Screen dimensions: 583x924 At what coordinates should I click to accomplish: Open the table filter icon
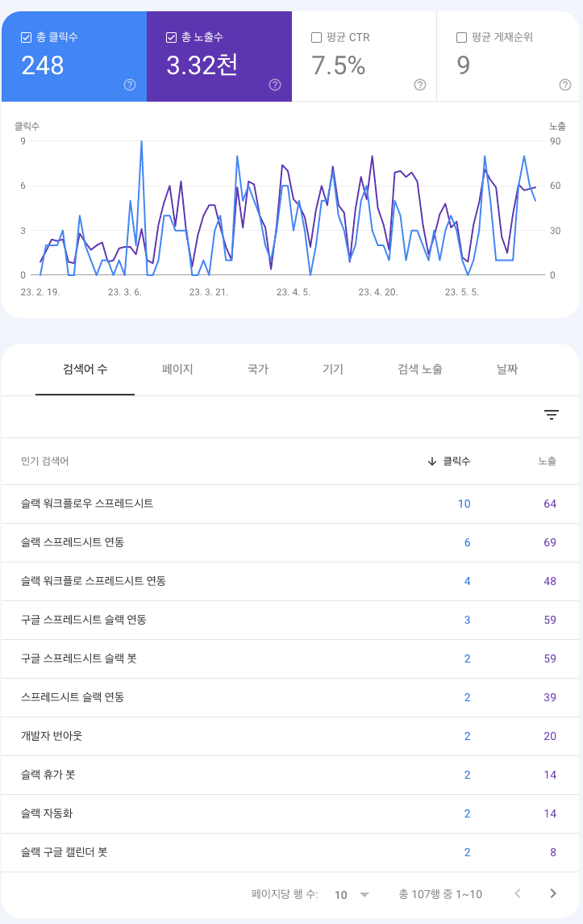[552, 415]
